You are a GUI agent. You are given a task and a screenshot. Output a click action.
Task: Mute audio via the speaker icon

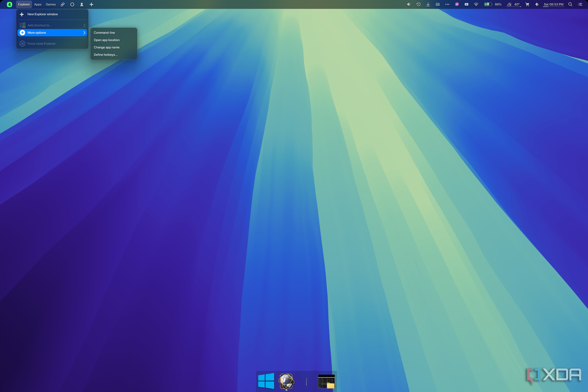point(409,4)
